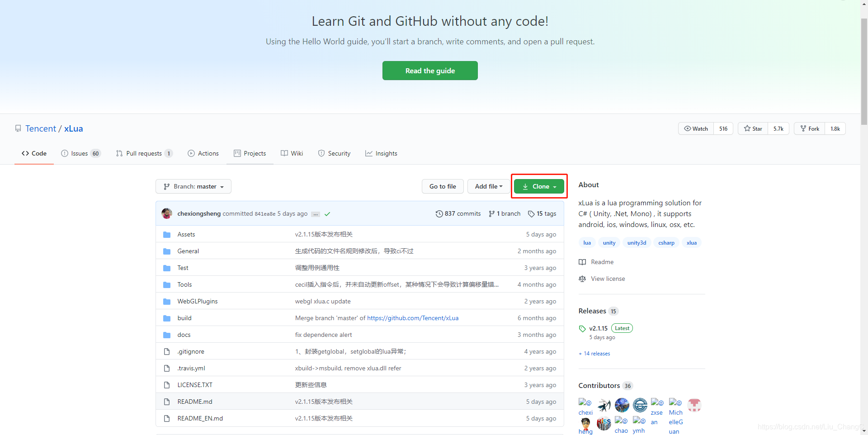Viewport: 868px width, 435px height.
Task: Open the LICENSE.TXT file
Action: pyautogui.click(x=195, y=385)
